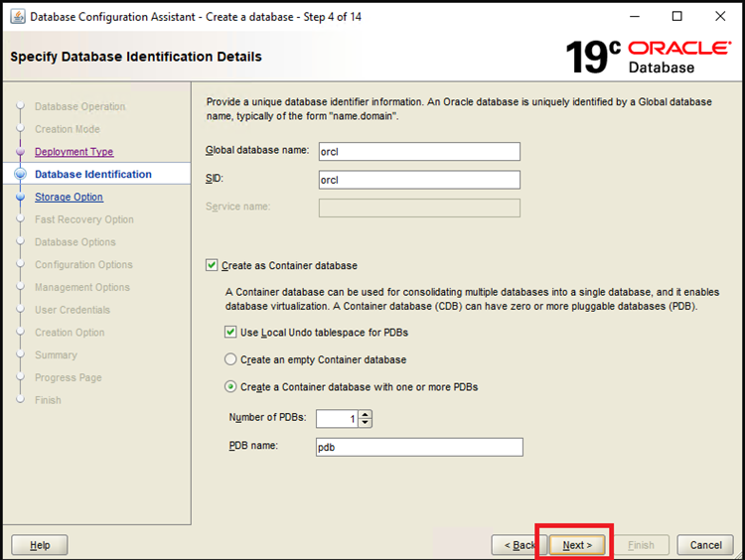
Task: Click the 'PDB name:' label
Action: 253,446
